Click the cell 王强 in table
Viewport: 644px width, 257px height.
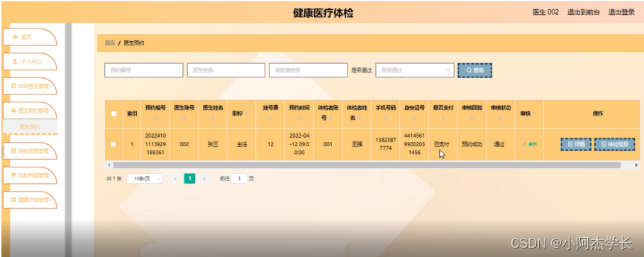[357, 144]
